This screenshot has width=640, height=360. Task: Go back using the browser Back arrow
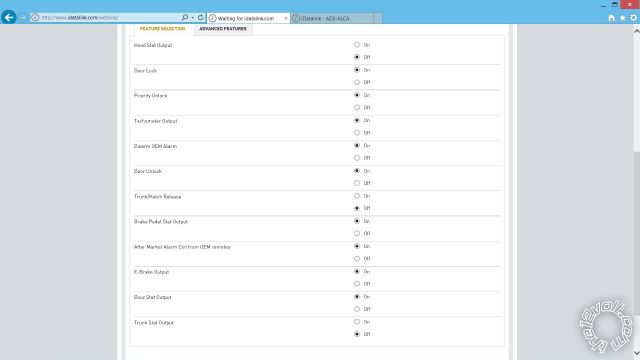[9, 18]
